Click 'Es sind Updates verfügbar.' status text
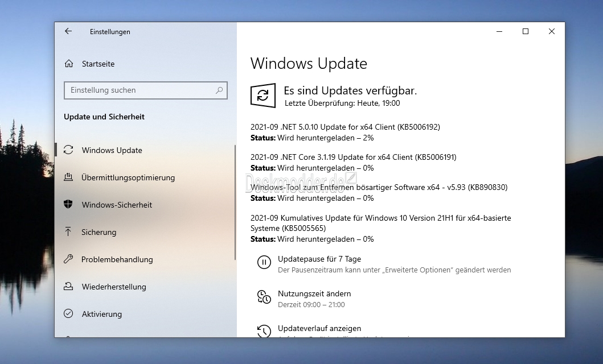Screen dimensions: 603x364 click(x=350, y=90)
